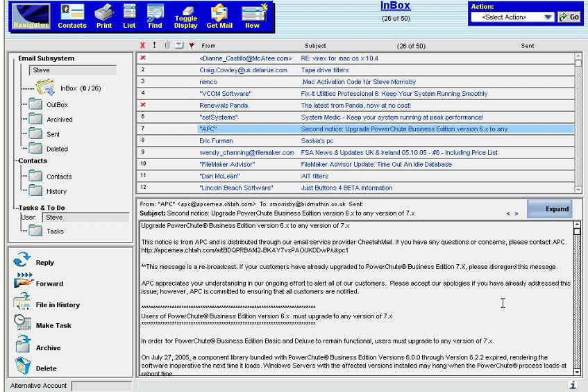The width and height of the screenshot is (588, 392).
Task: Open the Select Action dropdown
Action: coord(512,17)
